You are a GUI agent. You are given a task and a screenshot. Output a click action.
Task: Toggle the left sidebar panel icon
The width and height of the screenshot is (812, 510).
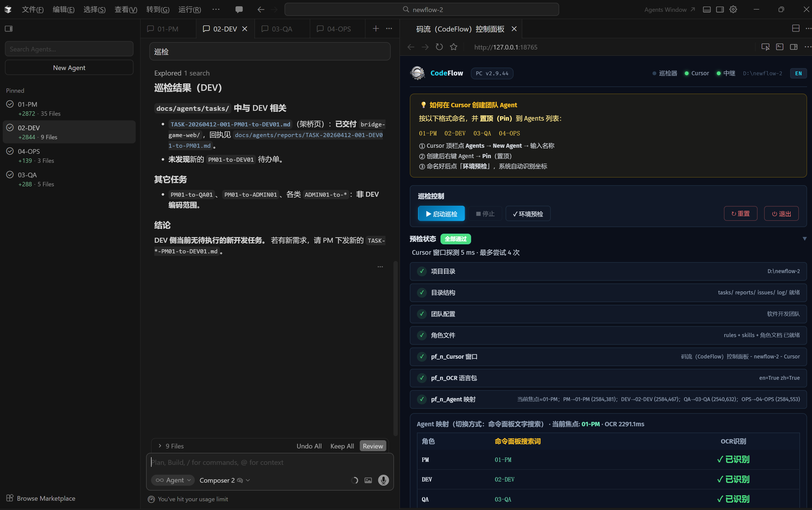tap(9, 29)
